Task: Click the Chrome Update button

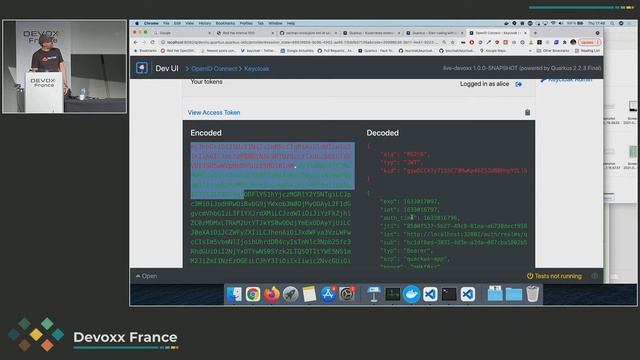Action: pos(589,42)
